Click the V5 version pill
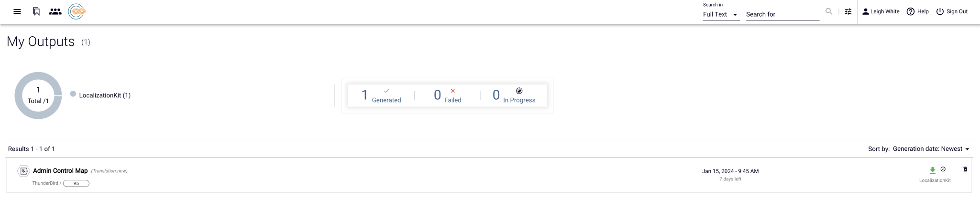 76,183
